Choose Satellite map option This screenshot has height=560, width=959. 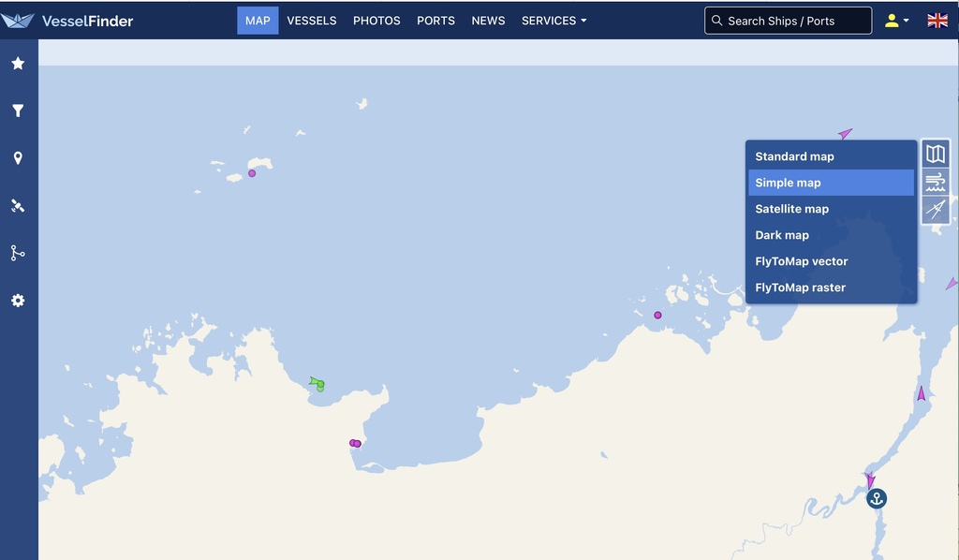832,209
